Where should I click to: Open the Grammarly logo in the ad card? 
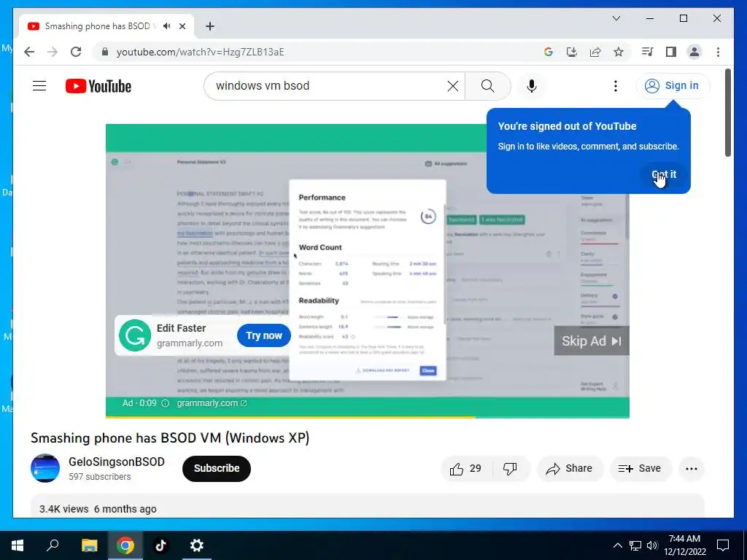point(135,335)
